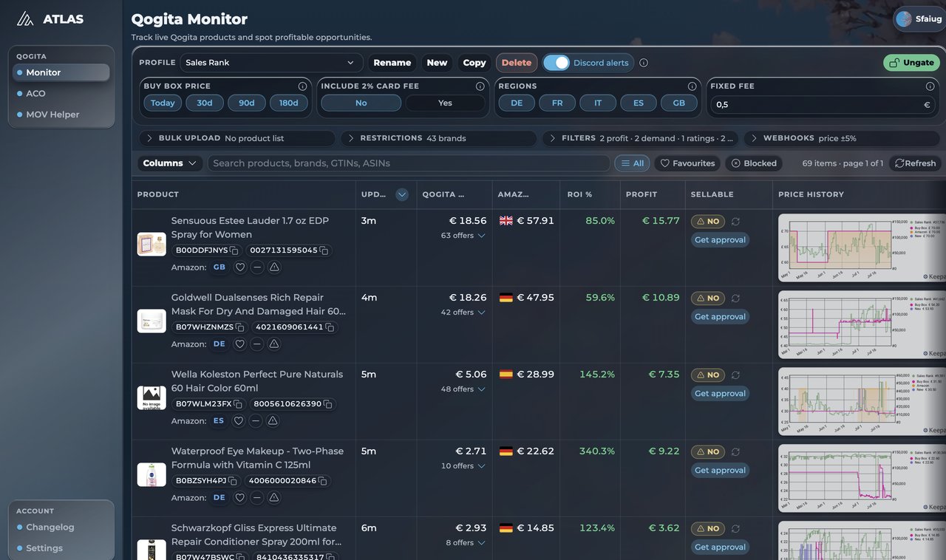The image size is (946, 560).
Task: Open the Sales Rank profile dropdown
Action: coord(270,63)
